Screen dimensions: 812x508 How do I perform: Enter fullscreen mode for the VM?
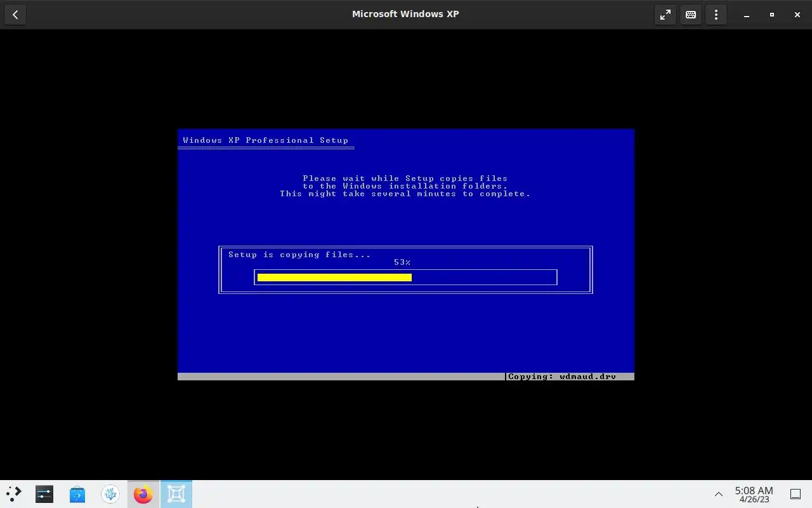665,14
